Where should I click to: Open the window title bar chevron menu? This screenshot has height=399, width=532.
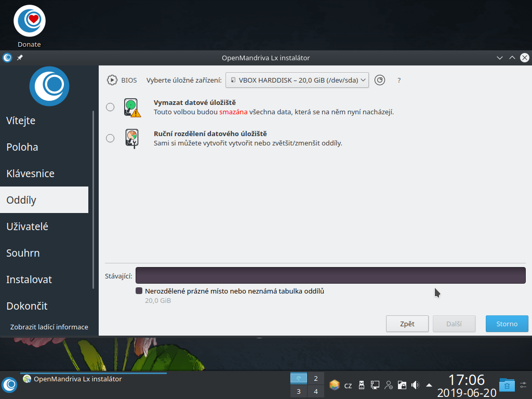[499, 58]
